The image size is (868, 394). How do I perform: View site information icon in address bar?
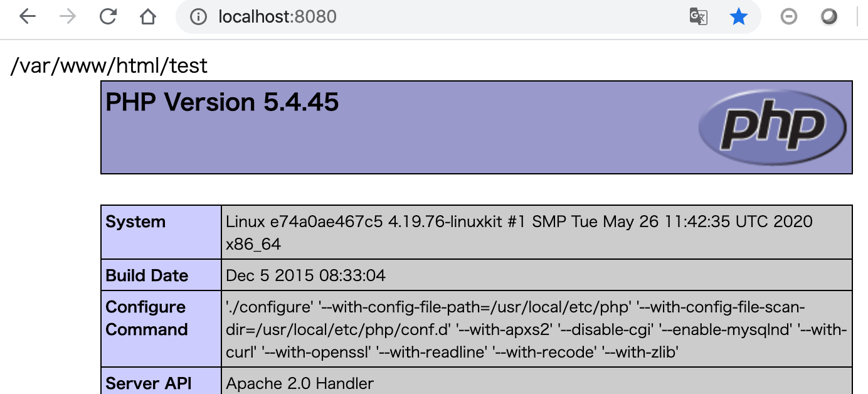[198, 17]
